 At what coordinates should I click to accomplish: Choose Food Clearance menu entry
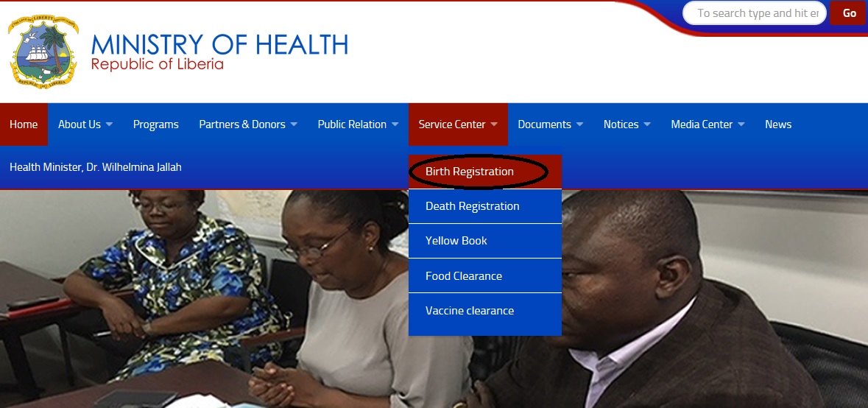(x=485, y=275)
